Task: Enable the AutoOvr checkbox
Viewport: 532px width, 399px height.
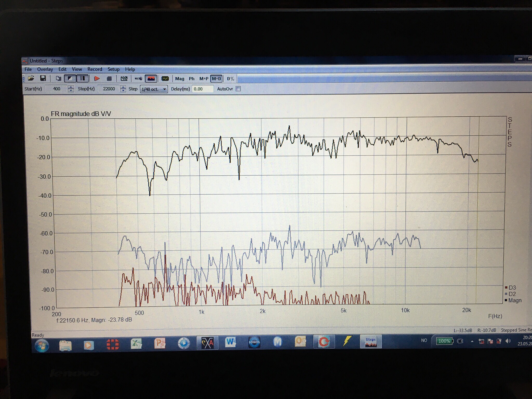Action: coord(238,89)
